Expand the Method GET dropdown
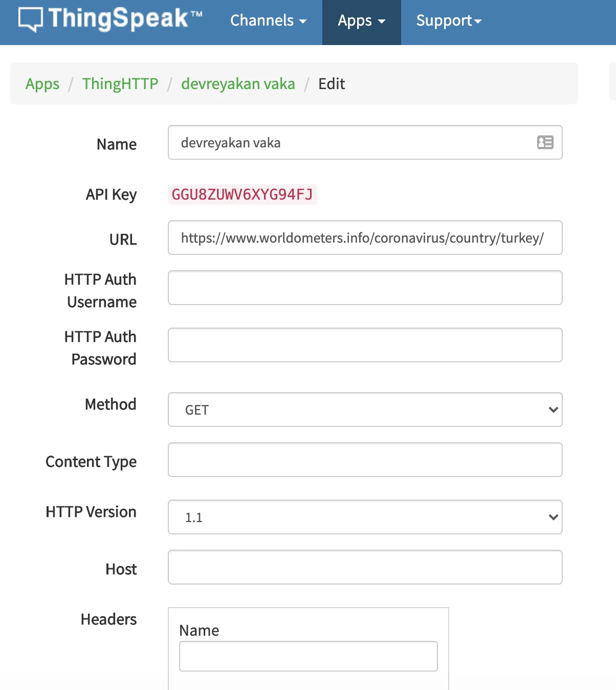This screenshot has height=690, width=616. (365, 409)
